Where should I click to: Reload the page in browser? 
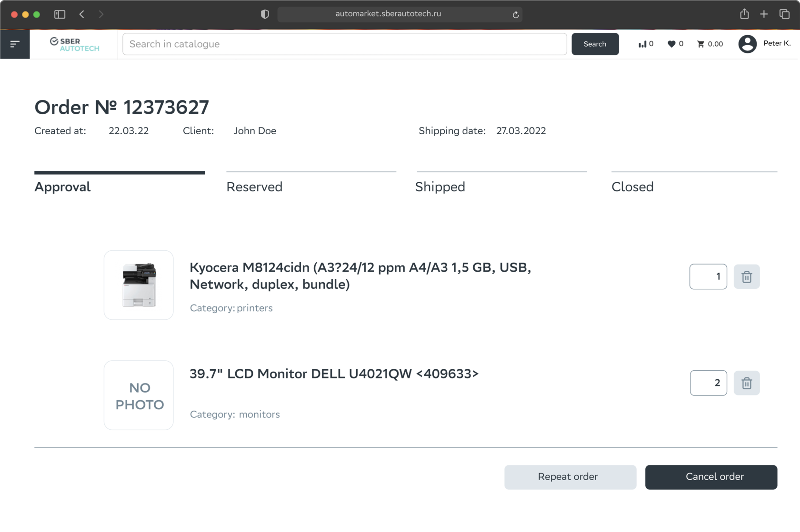point(515,15)
